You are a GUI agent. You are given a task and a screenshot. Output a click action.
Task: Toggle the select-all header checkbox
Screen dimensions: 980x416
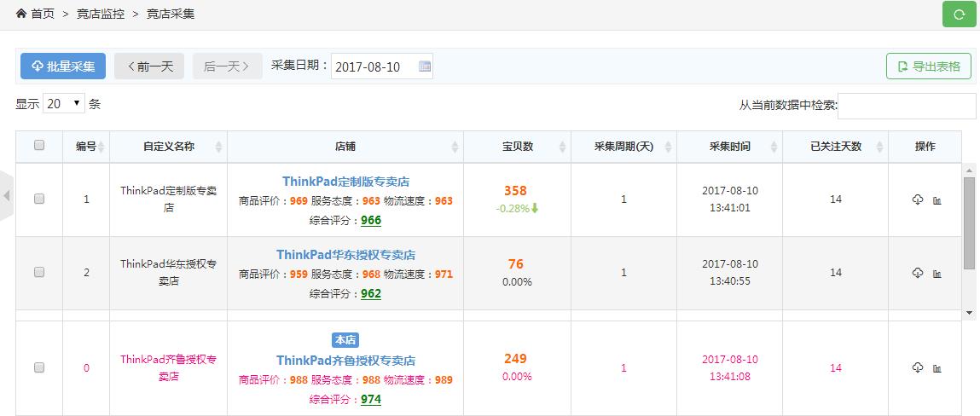[38, 145]
